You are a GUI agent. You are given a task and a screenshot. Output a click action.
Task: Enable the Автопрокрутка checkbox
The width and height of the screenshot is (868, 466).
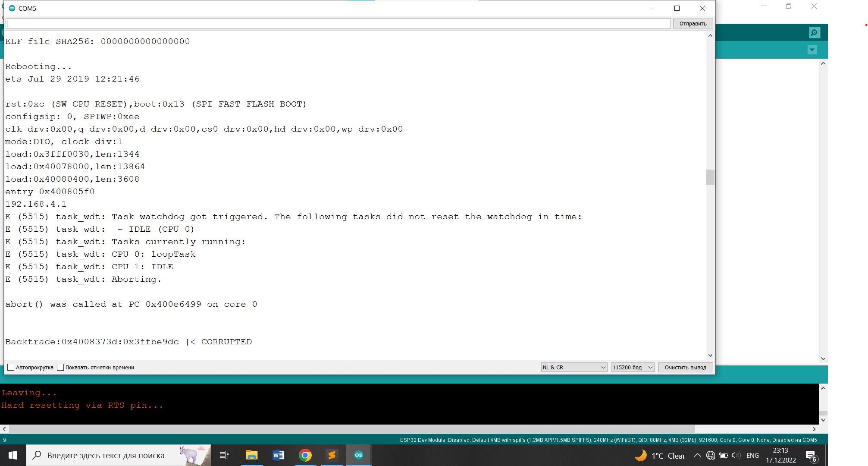pos(11,368)
